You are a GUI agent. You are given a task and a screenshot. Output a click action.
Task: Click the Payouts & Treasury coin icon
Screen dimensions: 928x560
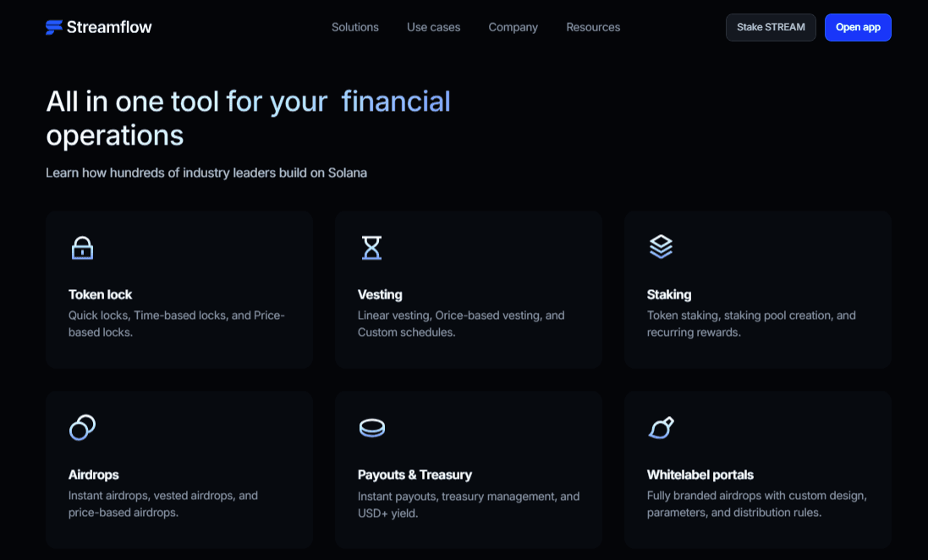point(372,427)
